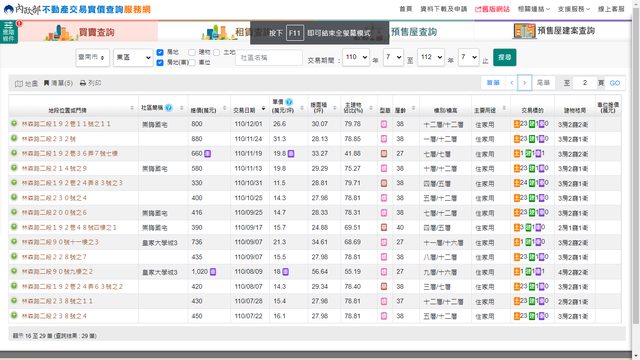Open the bookmarked list (5)

pyautogui.click(x=58, y=83)
